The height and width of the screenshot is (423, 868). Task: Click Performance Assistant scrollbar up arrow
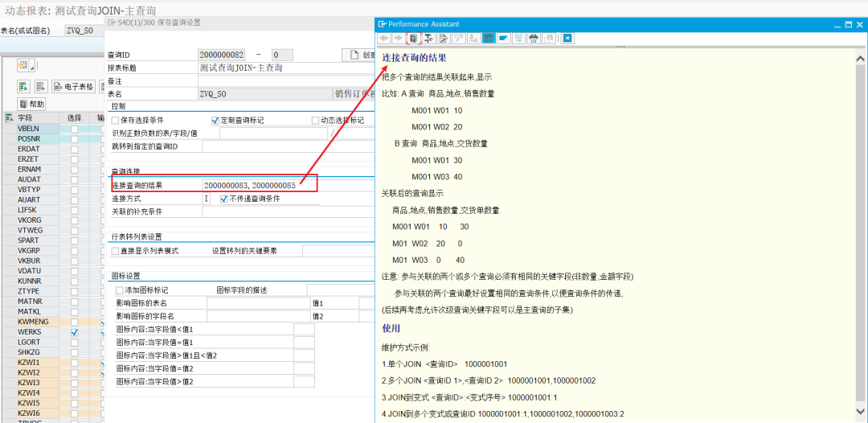[x=861, y=58]
